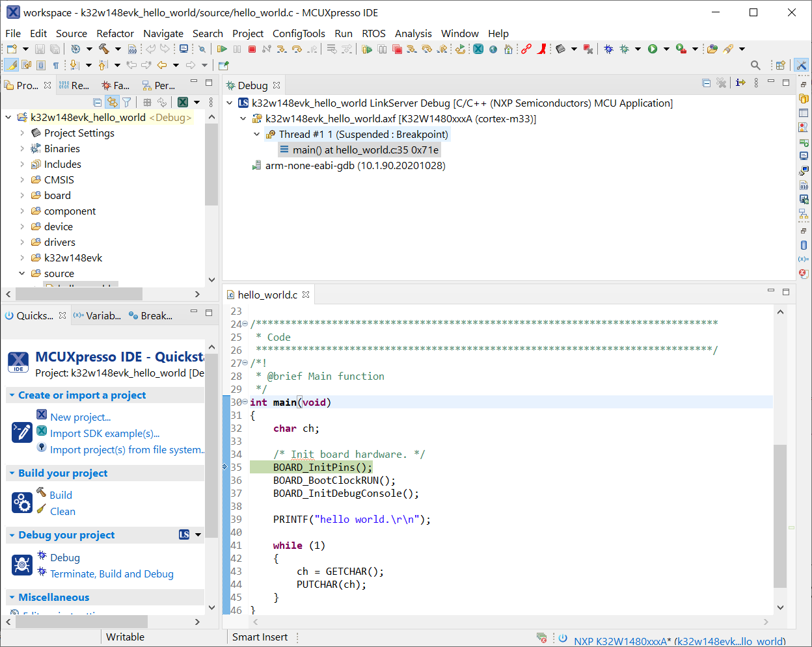Click the red Terminate debug icon
Image resolution: width=812 pixels, height=647 pixels.
click(x=252, y=49)
